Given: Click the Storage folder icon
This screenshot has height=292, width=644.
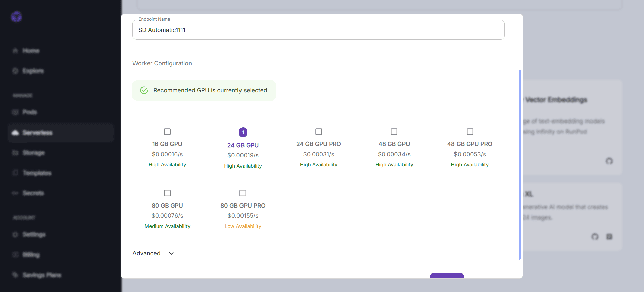Looking at the screenshot, I should tap(15, 153).
